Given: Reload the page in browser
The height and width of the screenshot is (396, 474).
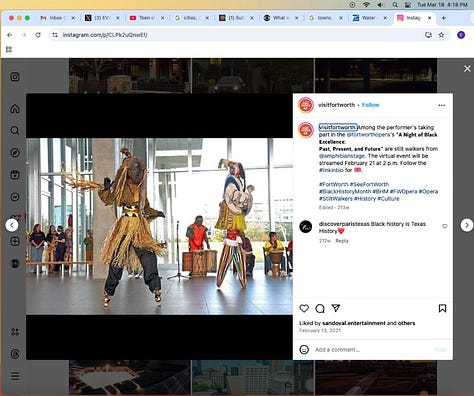Looking at the screenshot, I should pos(38,35).
